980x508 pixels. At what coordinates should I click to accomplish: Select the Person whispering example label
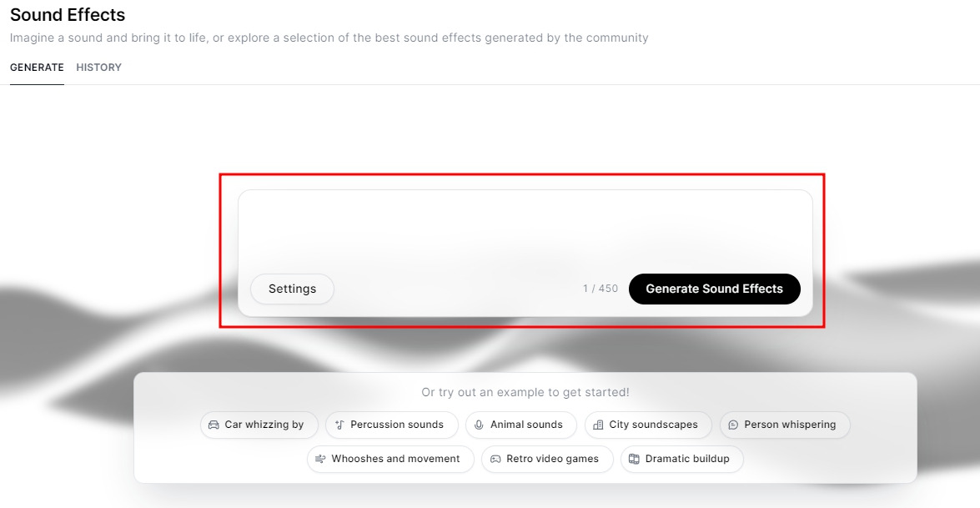[x=790, y=425]
